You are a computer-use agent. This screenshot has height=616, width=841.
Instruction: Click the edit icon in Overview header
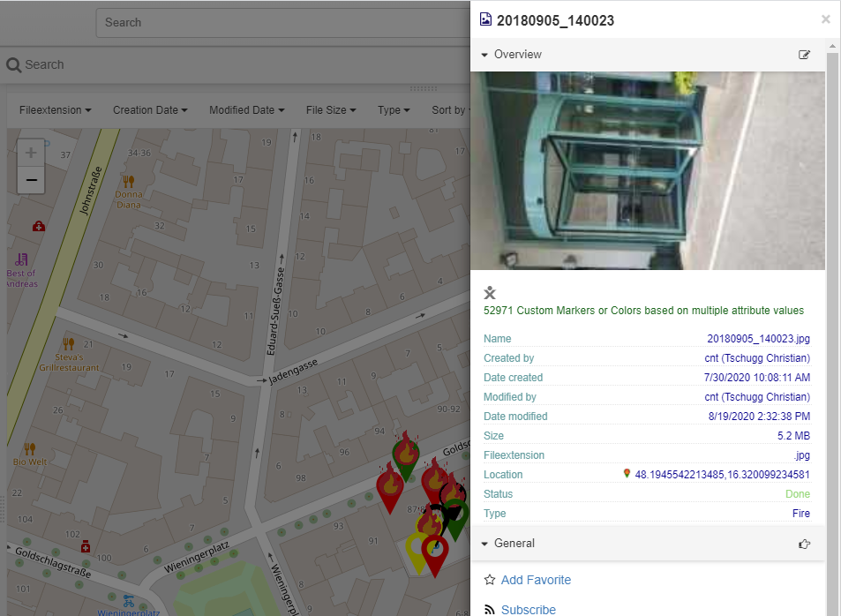click(804, 55)
